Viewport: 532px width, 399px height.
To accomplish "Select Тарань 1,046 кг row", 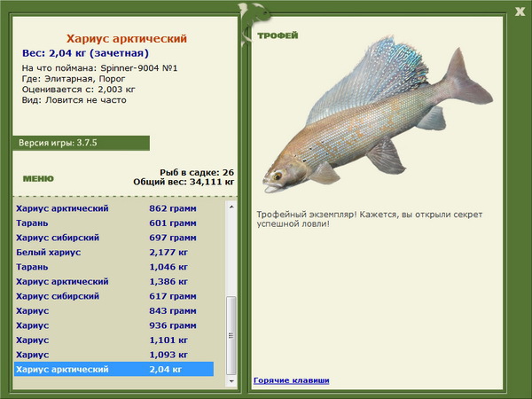I will tap(113, 267).
